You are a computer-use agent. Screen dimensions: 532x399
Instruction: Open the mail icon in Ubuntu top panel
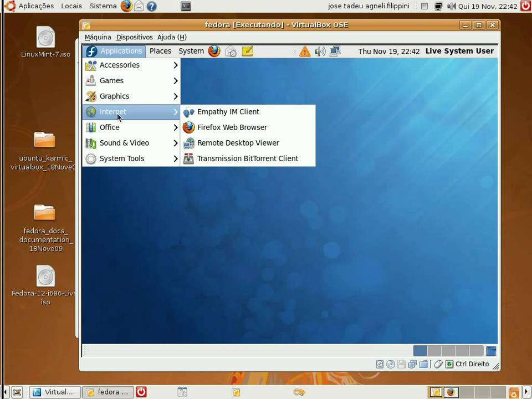pyautogui.click(x=139, y=6)
